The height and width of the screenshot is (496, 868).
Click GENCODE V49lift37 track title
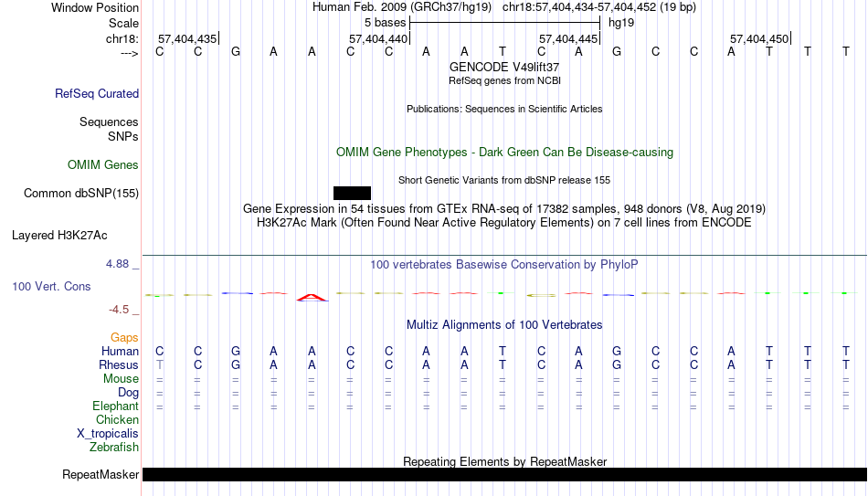pos(504,67)
